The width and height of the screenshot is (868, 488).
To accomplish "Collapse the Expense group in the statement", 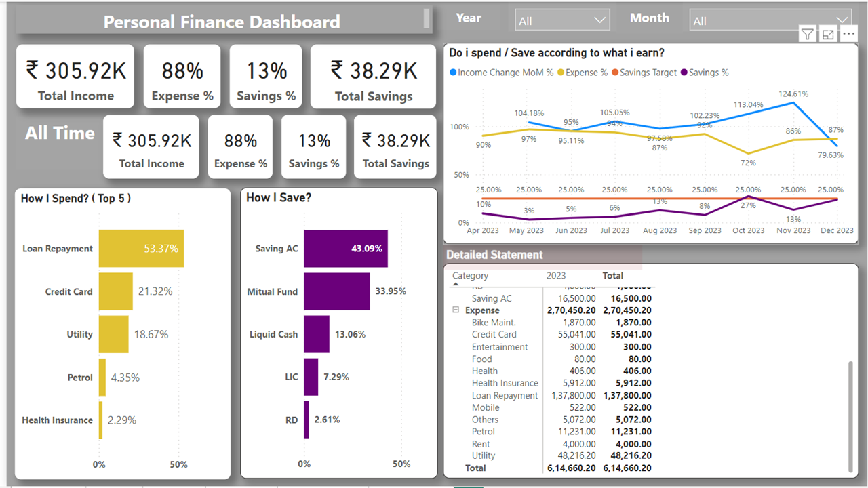I will click(456, 310).
